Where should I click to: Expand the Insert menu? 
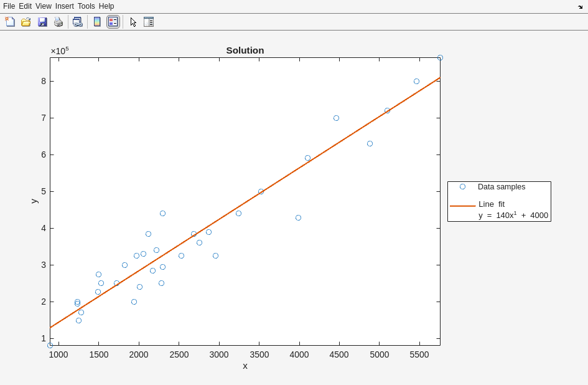tap(64, 6)
